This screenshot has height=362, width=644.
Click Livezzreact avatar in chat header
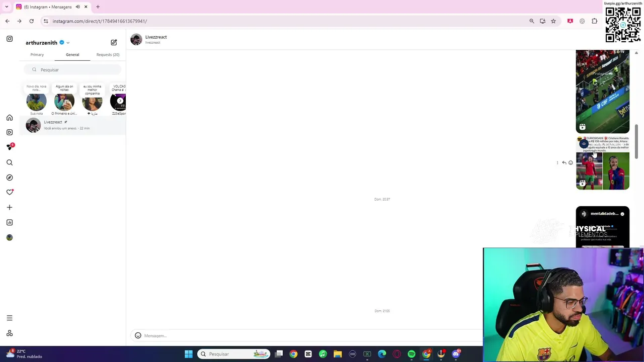136,40
